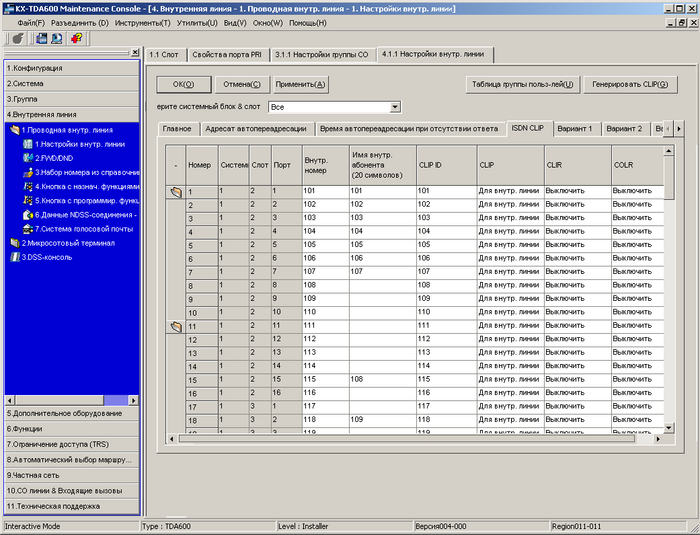Click the DSS-консоль tree icon
Screen dimensions: 700x535
[13, 256]
